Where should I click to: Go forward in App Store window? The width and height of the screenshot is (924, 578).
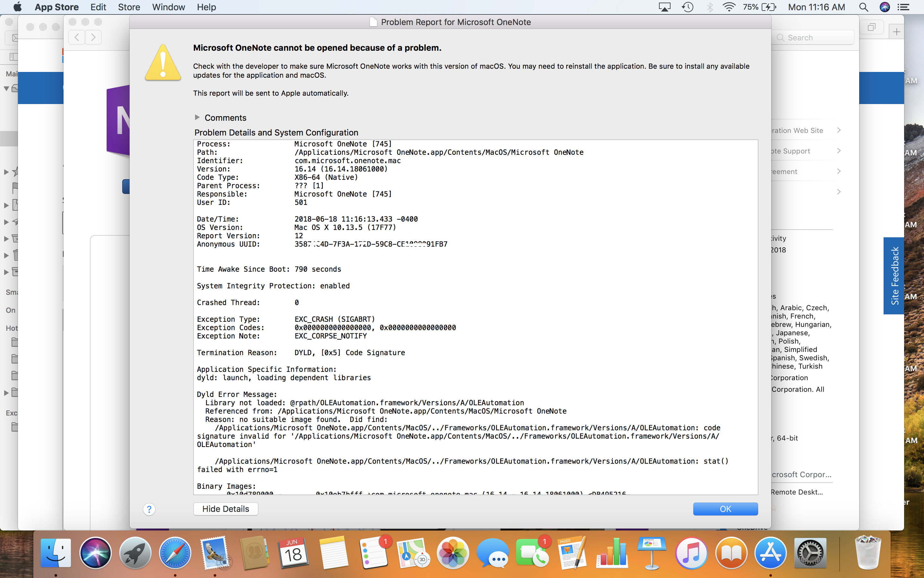click(x=93, y=37)
